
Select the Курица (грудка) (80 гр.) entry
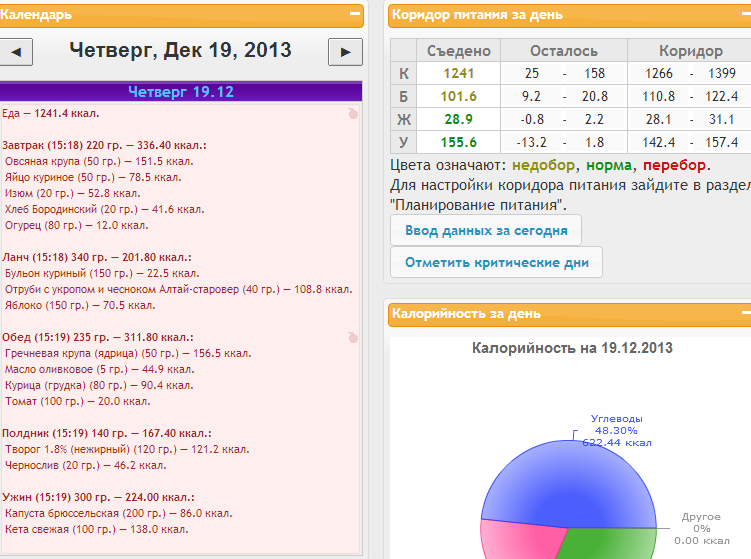coord(99,385)
